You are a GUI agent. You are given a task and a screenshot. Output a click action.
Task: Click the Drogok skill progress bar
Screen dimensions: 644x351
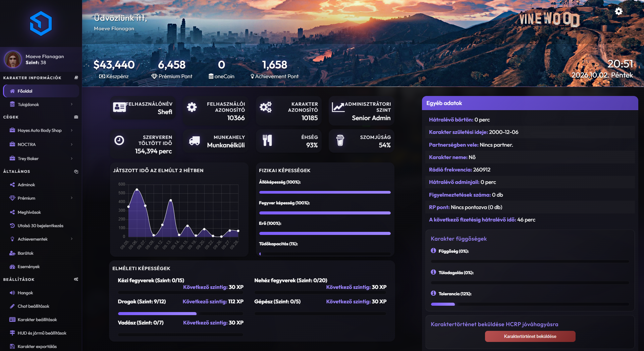(x=180, y=314)
